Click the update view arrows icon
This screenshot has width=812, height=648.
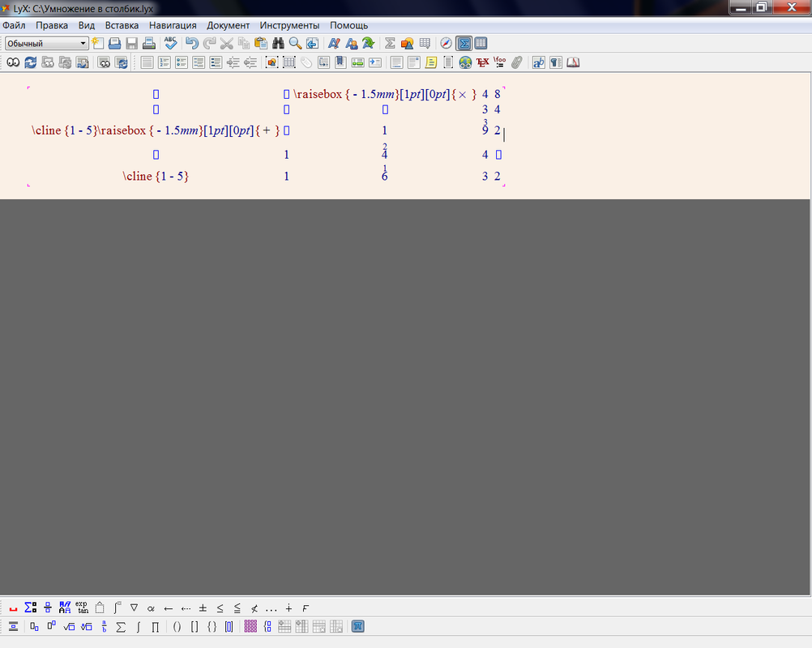(31, 62)
